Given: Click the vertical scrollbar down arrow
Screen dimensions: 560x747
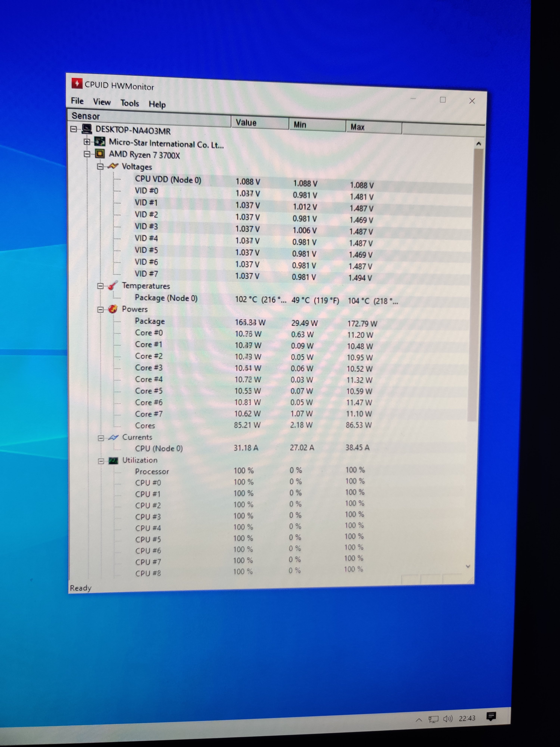Looking at the screenshot, I should [x=468, y=566].
